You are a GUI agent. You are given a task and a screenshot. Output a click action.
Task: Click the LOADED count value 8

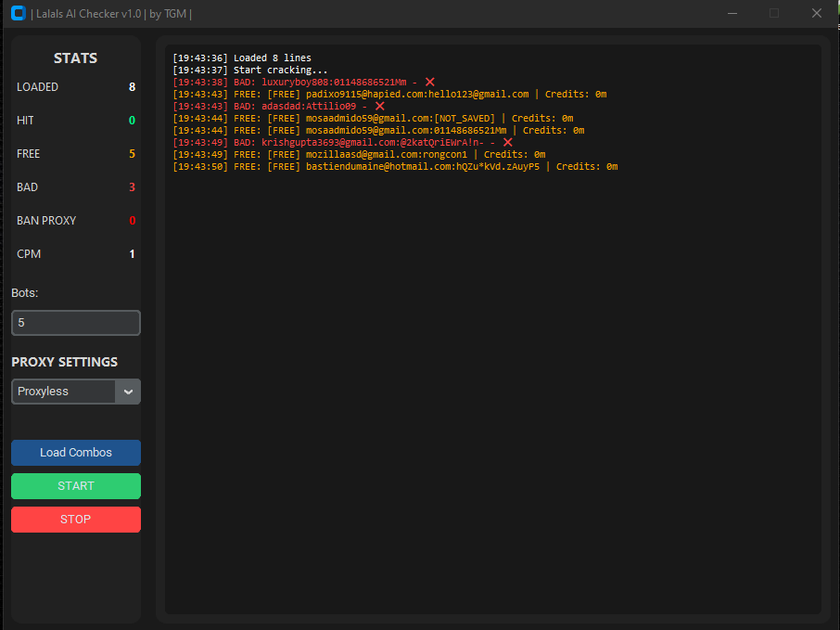[133, 87]
